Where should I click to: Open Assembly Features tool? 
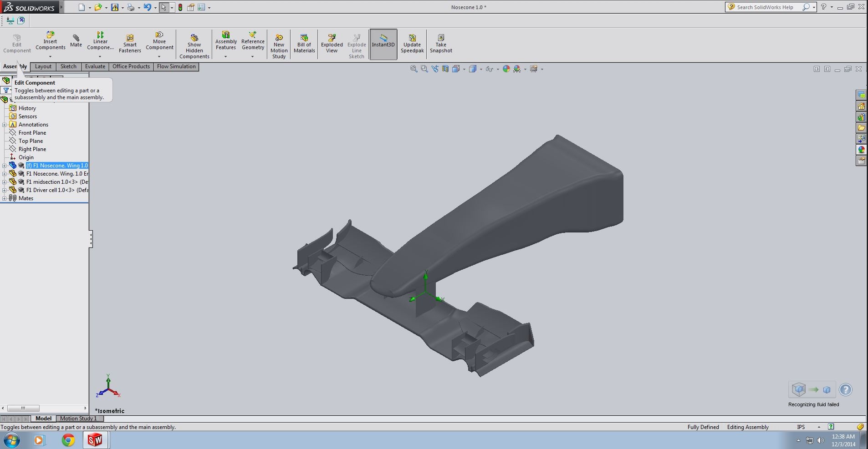[x=226, y=41]
